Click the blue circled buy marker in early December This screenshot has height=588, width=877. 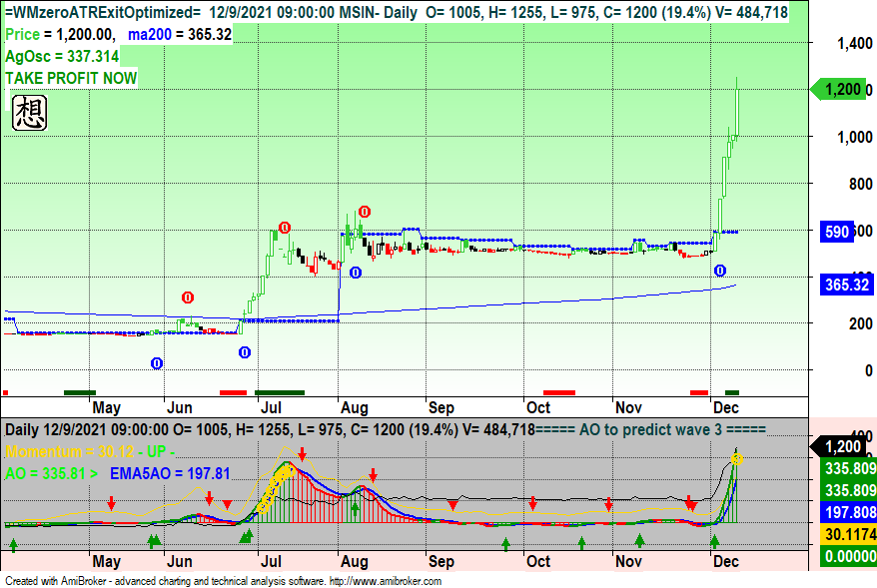pos(720,271)
